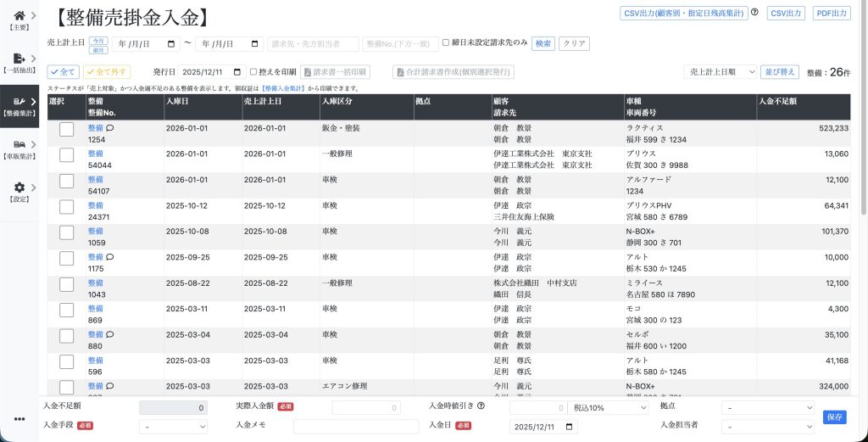Open the 一括抽出 export icon in sidebar
The width and height of the screenshot is (868, 442).
coord(19,59)
